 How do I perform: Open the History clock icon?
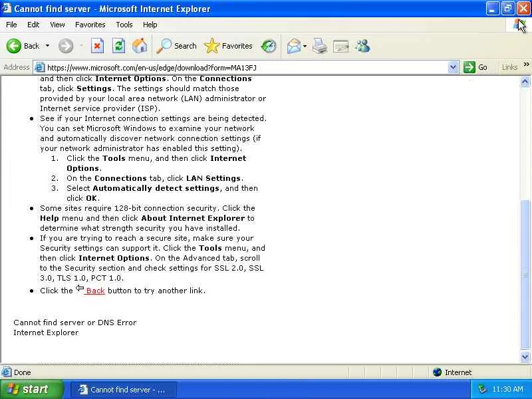point(269,46)
